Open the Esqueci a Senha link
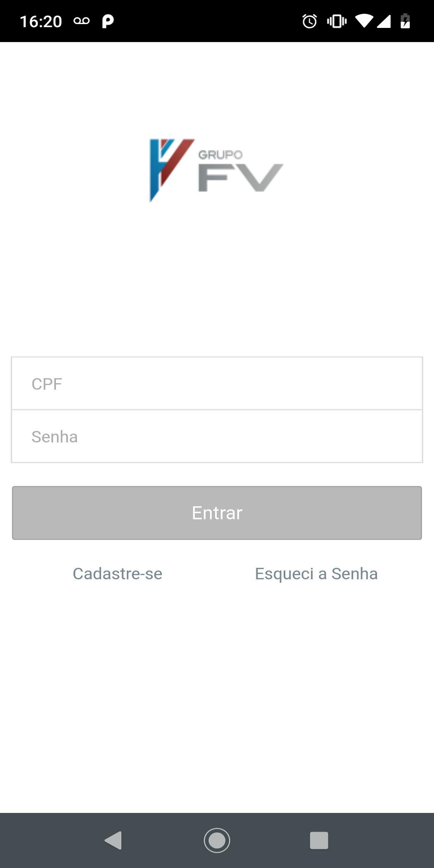Screen dimensions: 434x868 coord(316,574)
